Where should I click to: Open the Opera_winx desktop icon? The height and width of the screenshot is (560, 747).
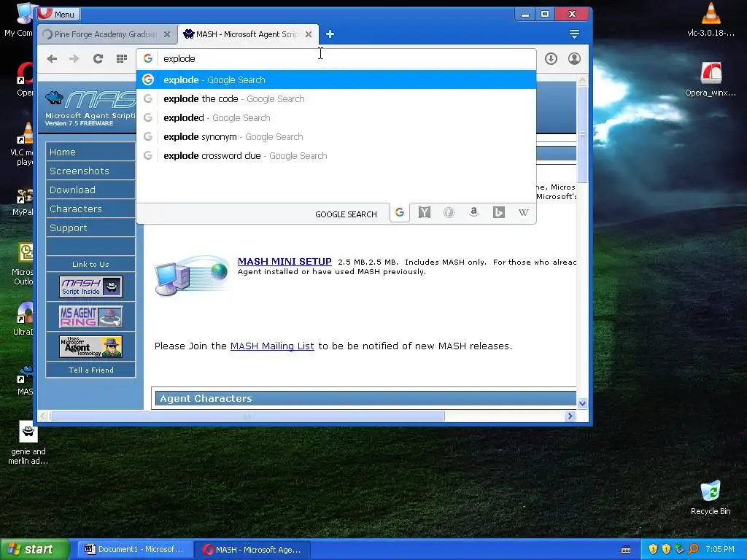711,79
